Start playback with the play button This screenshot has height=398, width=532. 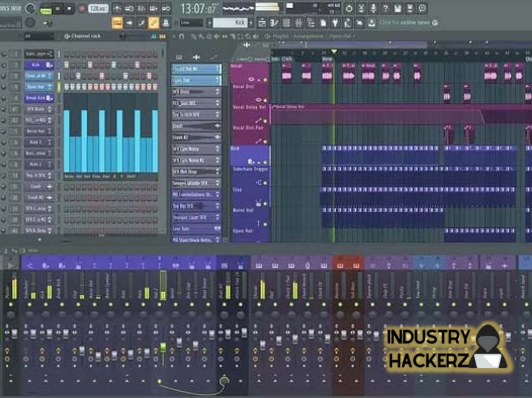tap(58, 8)
